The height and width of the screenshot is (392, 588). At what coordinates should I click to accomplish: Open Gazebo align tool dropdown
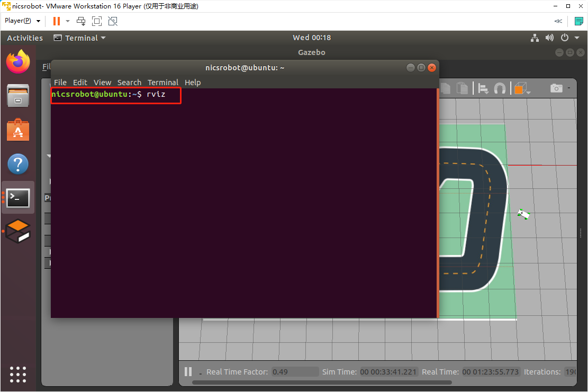[x=484, y=89]
